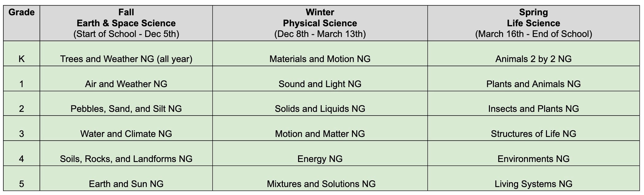Click the Water and Climate NG cell

[x=126, y=134]
